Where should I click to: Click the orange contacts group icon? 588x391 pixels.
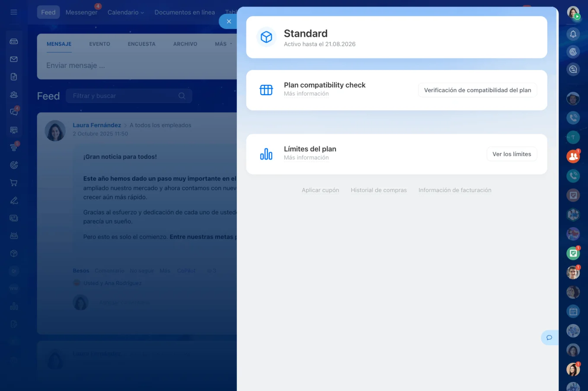point(573,157)
